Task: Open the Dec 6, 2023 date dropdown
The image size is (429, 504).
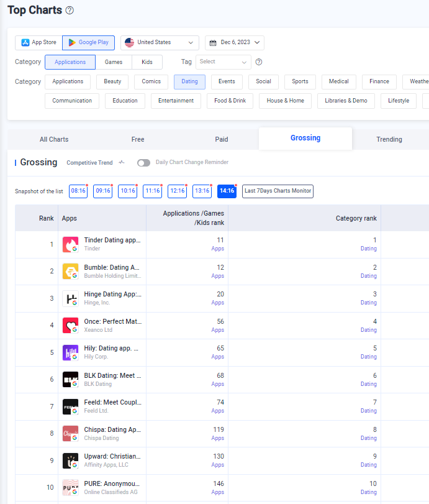Action: coord(235,43)
